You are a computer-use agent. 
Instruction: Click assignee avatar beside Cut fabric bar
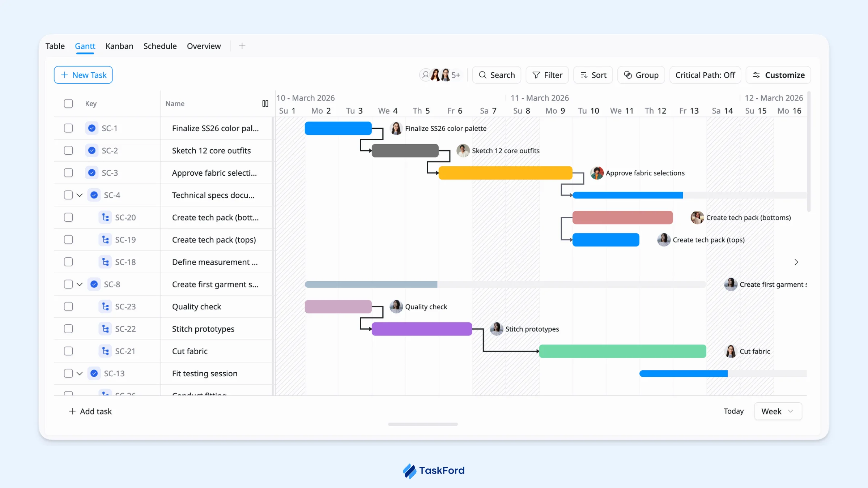click(731, 351)
